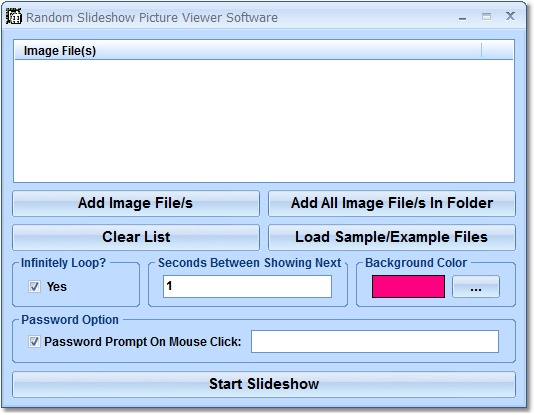This screenshot has width=534, height=415.
Task: Click into the password text field
Action: 375,341
